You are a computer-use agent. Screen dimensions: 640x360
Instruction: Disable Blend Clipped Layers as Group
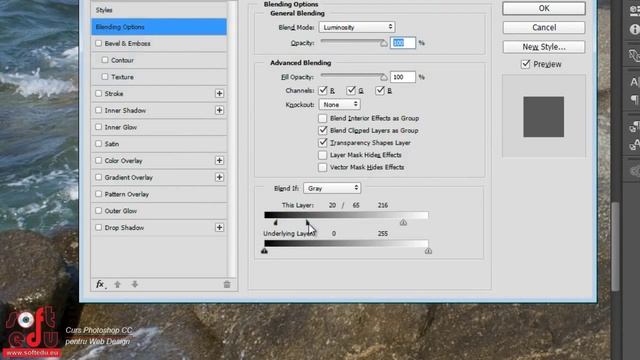click(322, 130)
